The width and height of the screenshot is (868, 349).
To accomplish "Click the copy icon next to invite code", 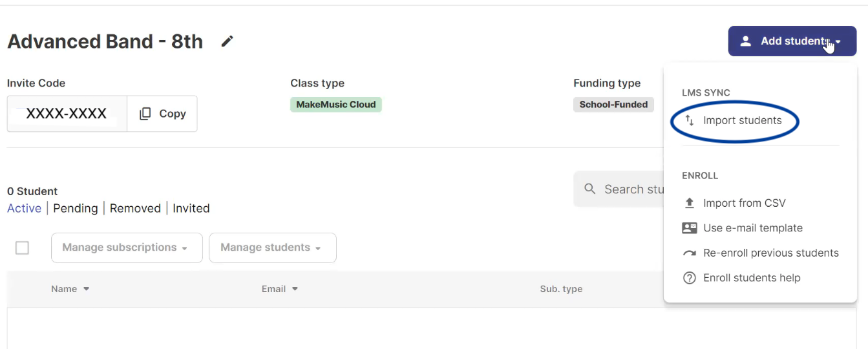I will tap(145, 114).
